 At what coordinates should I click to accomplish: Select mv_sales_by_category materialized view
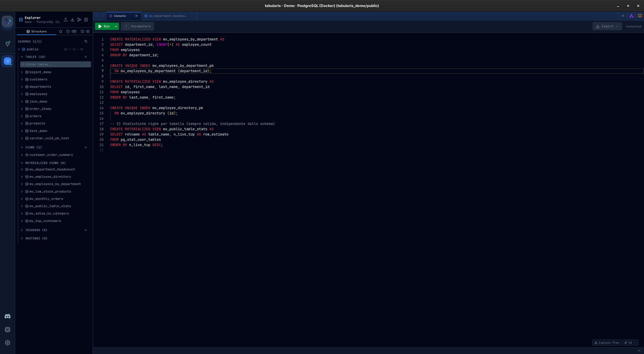[x=49, y=213]
